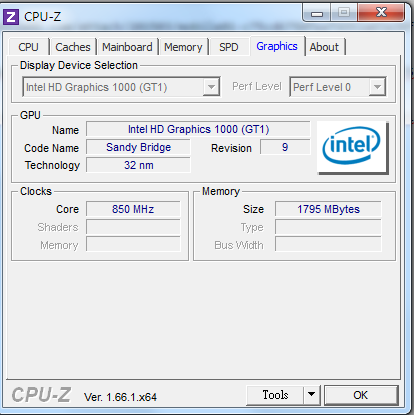Open the About tab
414x415 pixels.
pyautogui.click(x=324, y=47)
